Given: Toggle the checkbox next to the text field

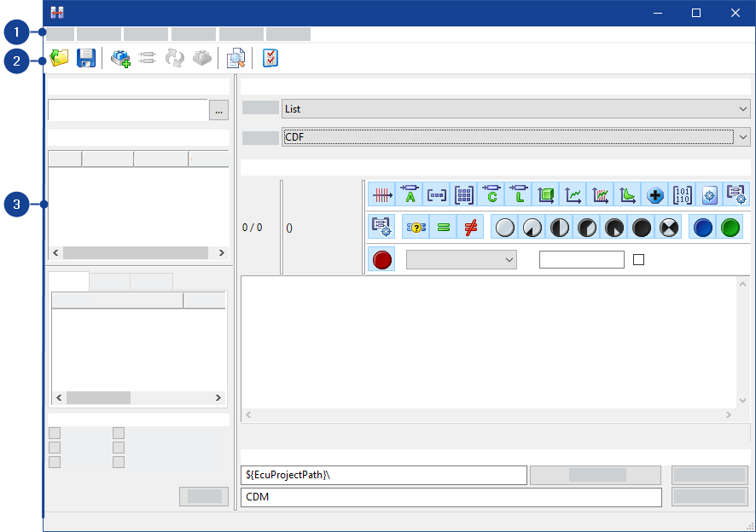Looking at the screenshot, I should [638, 259].
